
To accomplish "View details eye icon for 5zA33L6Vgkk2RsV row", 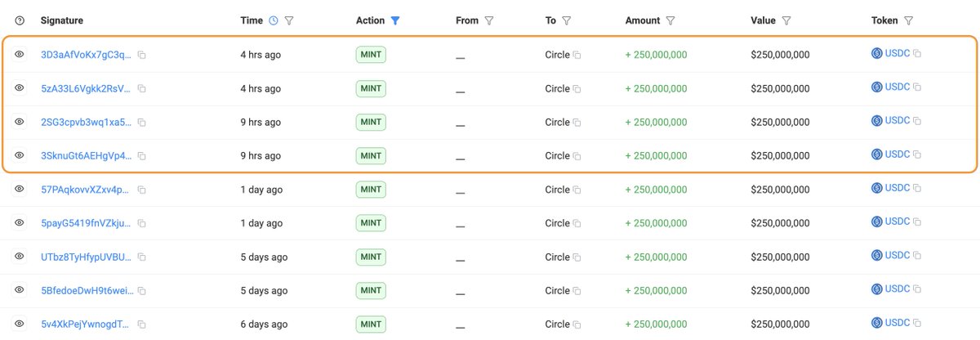I will (20, 87).
